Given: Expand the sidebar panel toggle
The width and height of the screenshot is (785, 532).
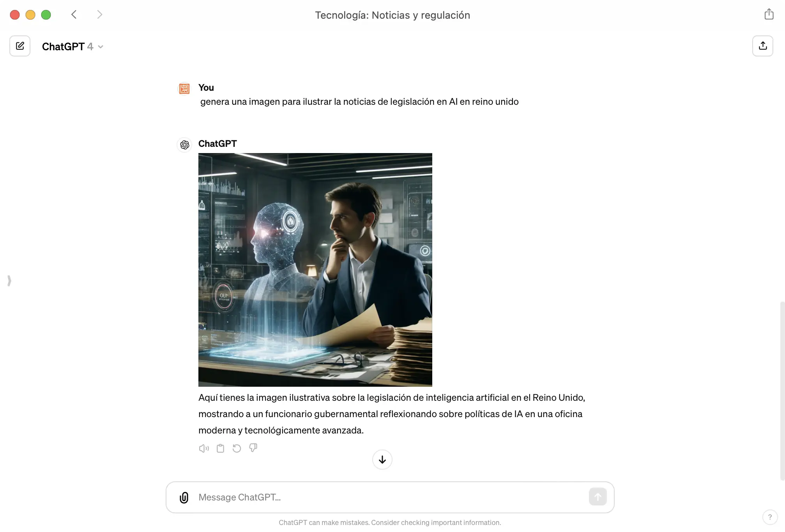Looking at the screenshot, I should click(x=9, y=280).
